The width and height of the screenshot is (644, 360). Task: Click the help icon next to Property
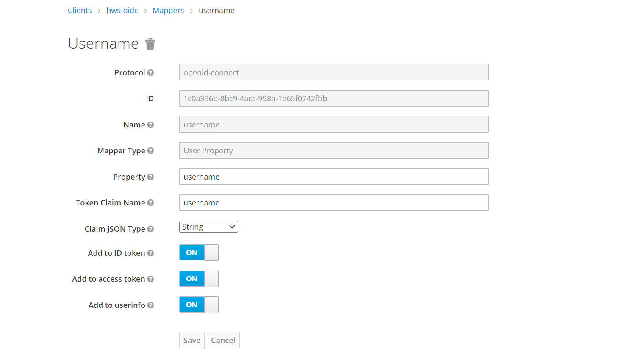(x=150, y=177)
